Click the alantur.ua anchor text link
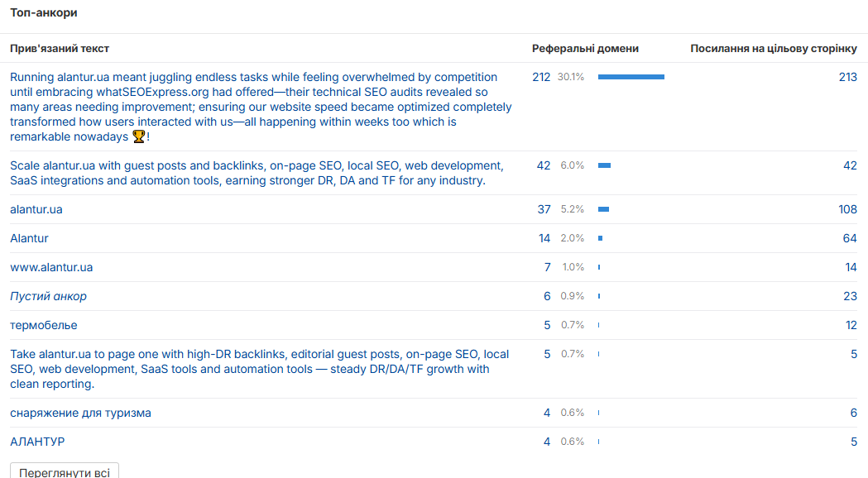Image resolution: width=868 pixels, height=478 pixels. (36, 210)
